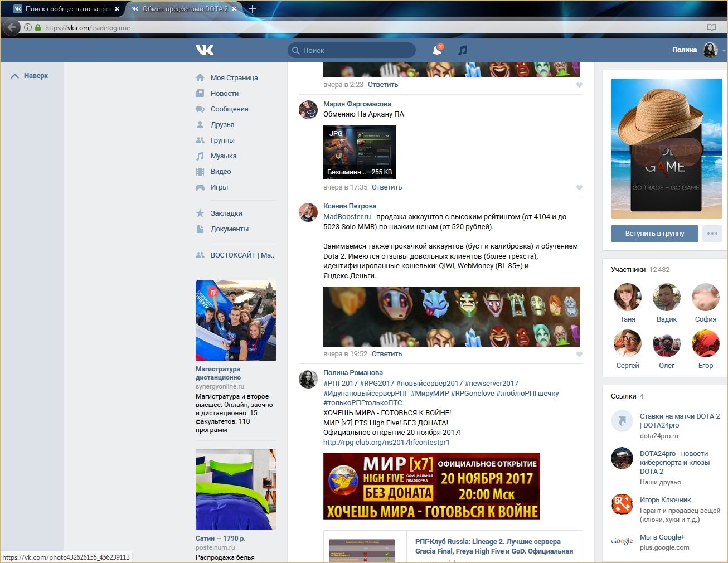Open the rpg-club.org contest link
This screenshot has width=728, height=563.
[x=386, y=443]
